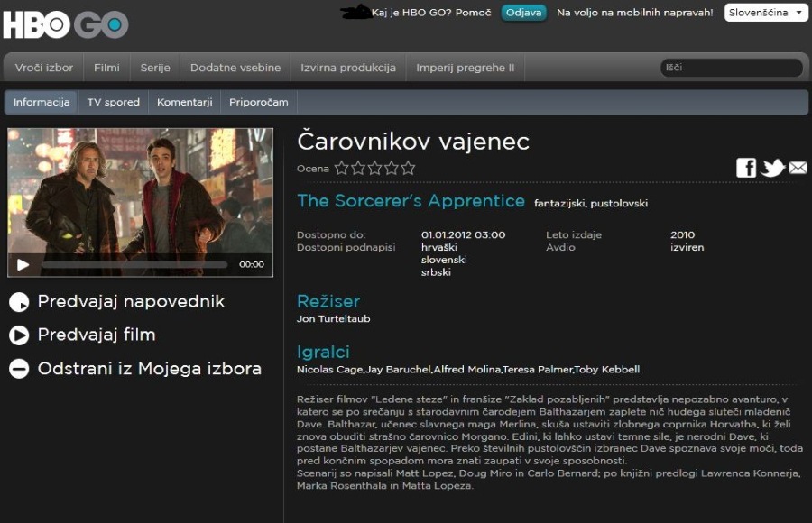Start movie with Predvajaj film icon
This screenshot has height=523, width=812.
(x=19, y=335)
